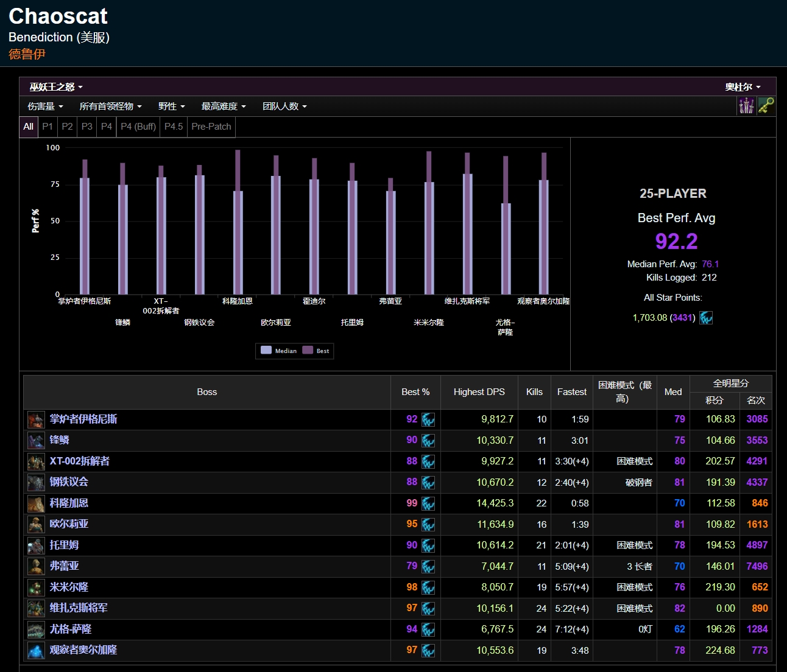Switch to the P1 tab
Image resolution: width=787 pixels, height=672 pixels.
(48, 127)
